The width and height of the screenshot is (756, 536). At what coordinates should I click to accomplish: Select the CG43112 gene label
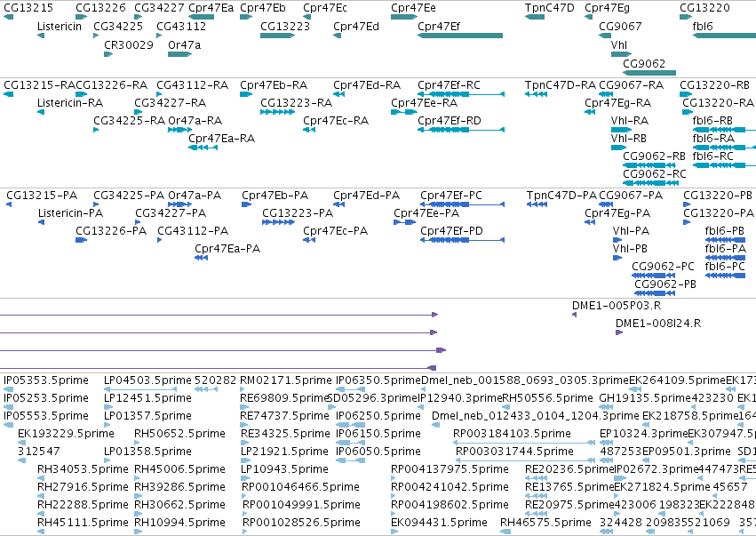tap(181, 27)
